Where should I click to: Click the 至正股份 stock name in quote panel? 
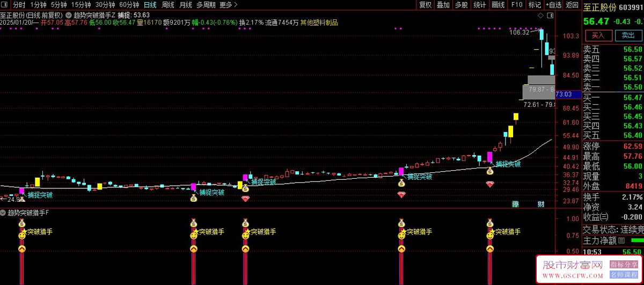600,7
